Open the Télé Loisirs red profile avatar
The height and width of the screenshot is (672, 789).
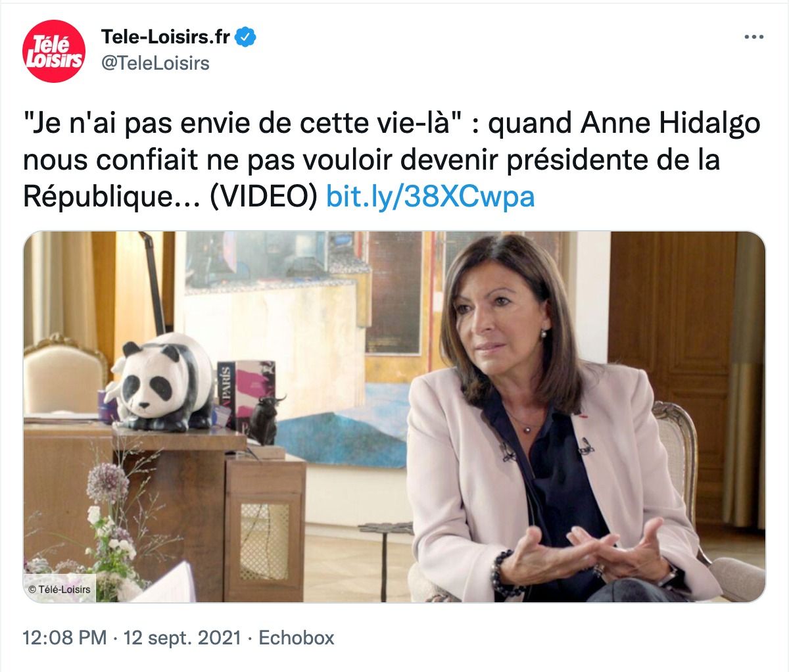(54, 51)
